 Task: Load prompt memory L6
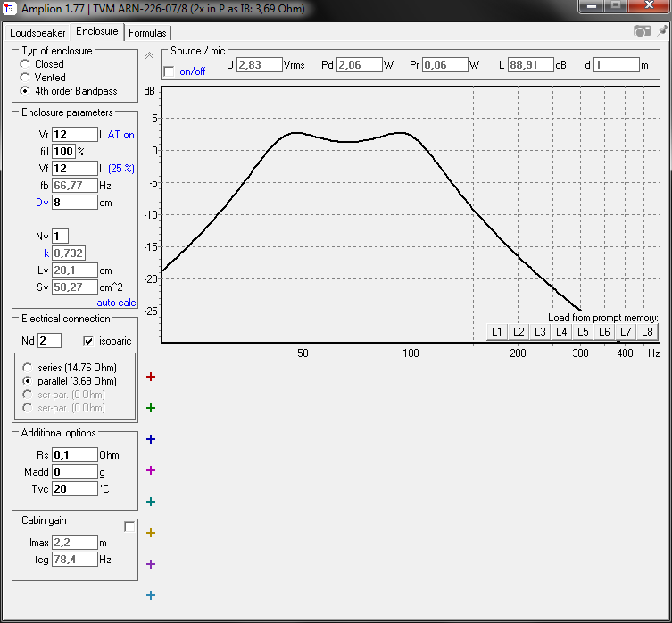[604, 332]
